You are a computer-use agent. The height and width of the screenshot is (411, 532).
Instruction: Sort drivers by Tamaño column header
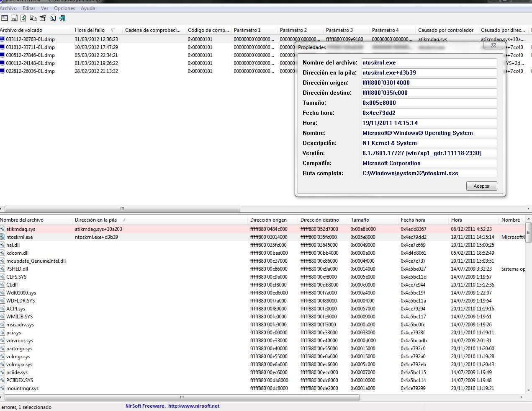pyautogui.click(x=373, y=220)
